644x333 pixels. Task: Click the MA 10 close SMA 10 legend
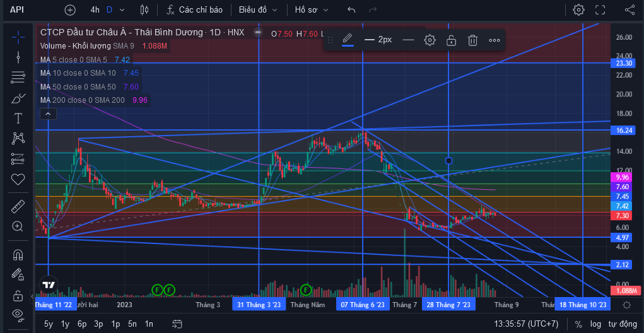(89, 73)
